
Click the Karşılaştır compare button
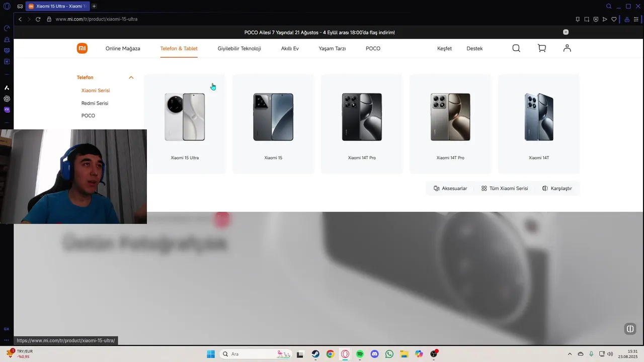(x=557, y=189)
